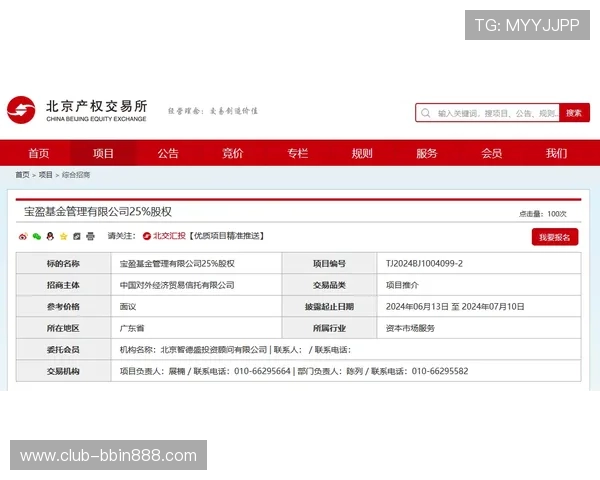Click the 标的名称 label cell
This screenshot has width=600, height=480.
(64, 263)
